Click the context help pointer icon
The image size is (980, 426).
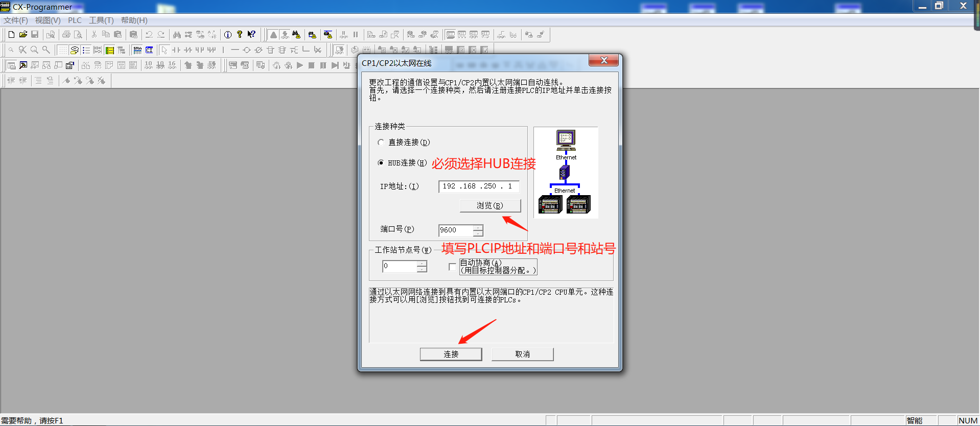click(251, 35)
